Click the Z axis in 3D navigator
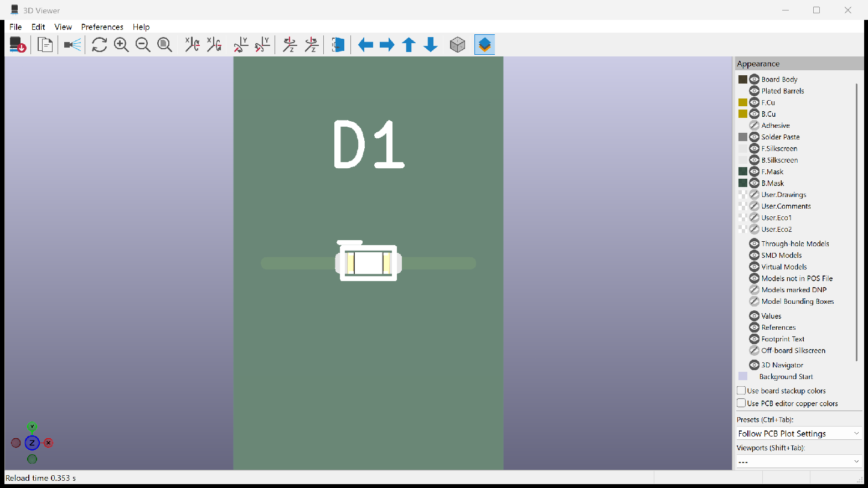This screenshot has width=868, height=488. [x=32, y=443]
